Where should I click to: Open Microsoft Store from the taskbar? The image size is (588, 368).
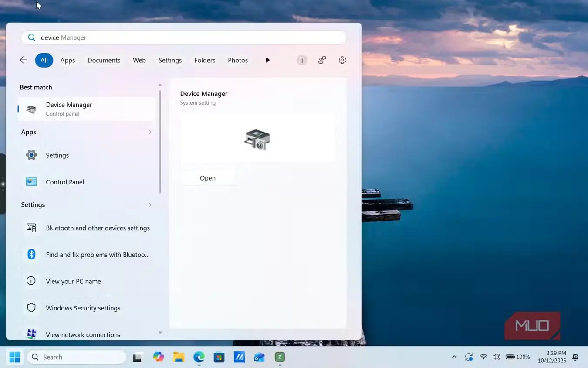tap(219, 357)
